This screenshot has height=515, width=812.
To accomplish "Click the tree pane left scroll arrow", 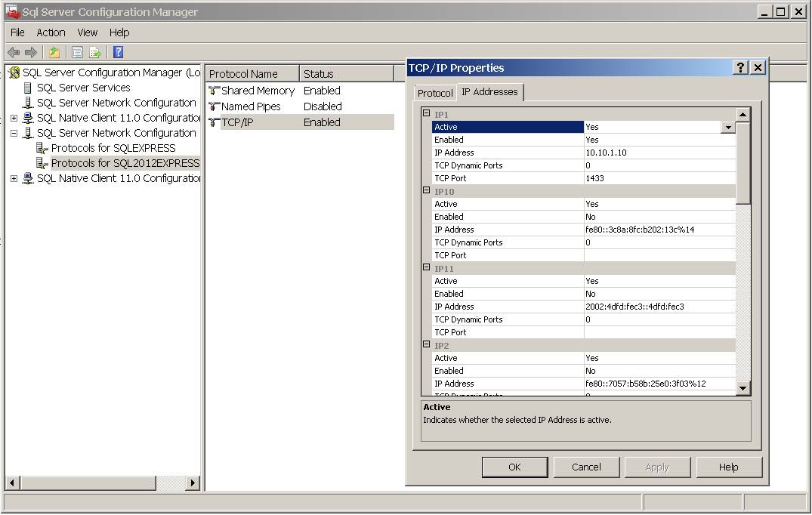I will pyautogui.click(x=13, y=483).
